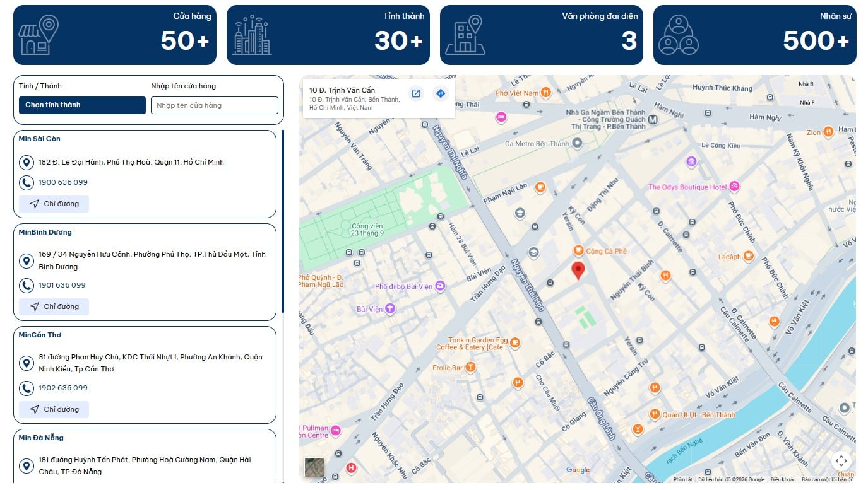The width and height of the screenshot is (868, 490).
Task: Click the Zion restaurant map icon
Action: pyautogui.click(x=828, y=132)
